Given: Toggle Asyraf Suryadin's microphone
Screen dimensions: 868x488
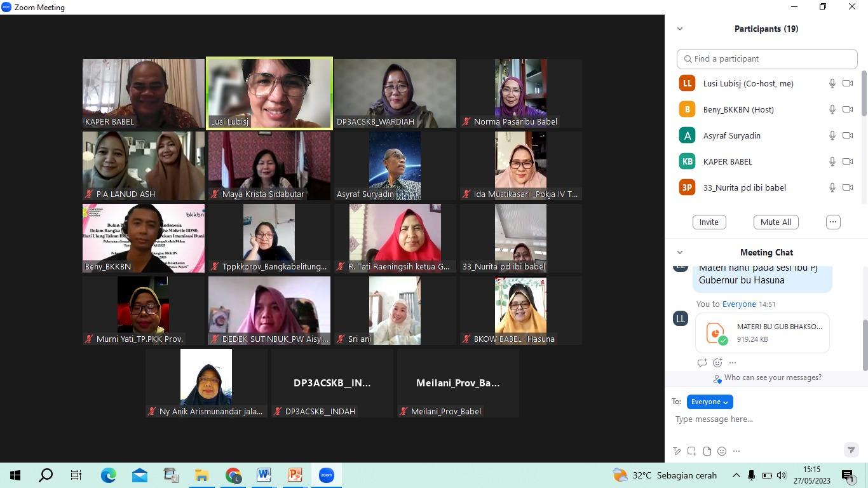Looking at the screenshot, I should [832, 135].
